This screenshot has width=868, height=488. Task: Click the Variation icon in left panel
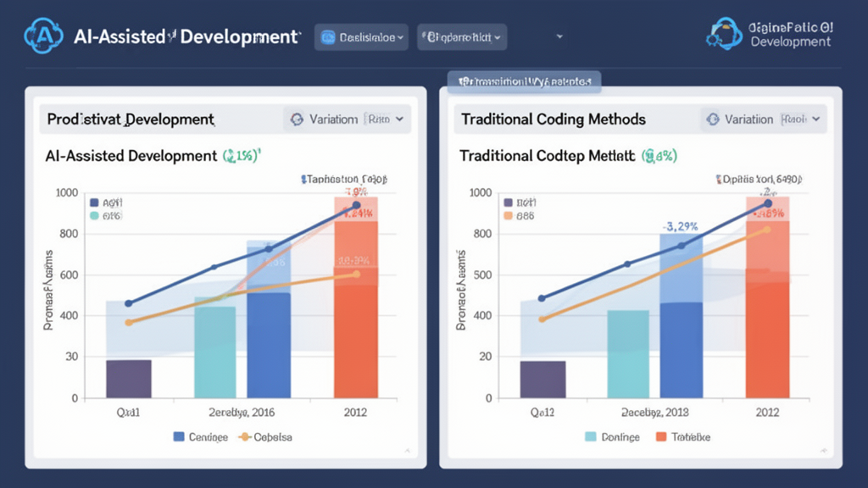pyautogui.click(x=297, y=119)
